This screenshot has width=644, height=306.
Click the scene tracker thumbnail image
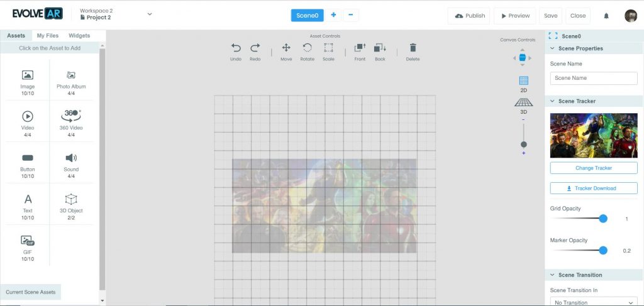click(594, 135)
